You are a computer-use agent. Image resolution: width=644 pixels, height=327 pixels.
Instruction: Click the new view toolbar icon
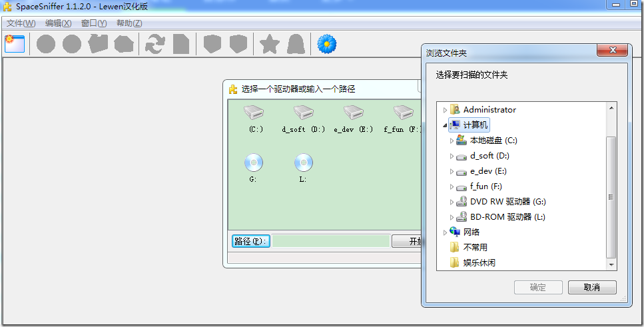point(15,43)
